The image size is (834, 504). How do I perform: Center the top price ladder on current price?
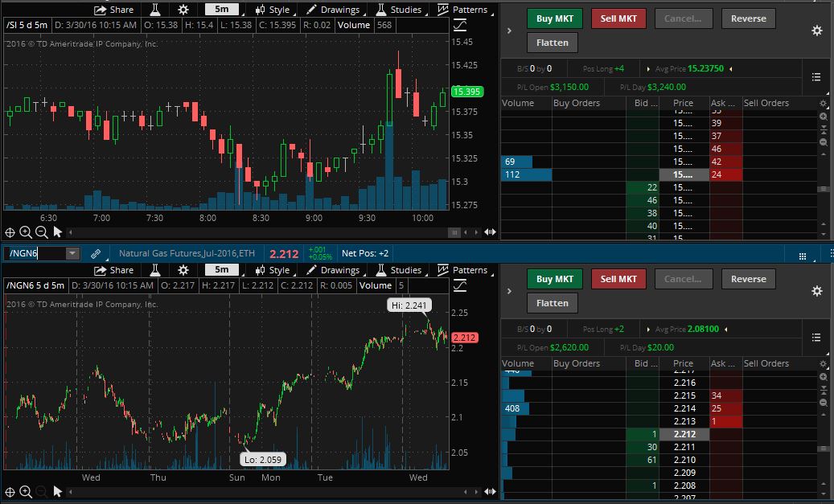click(x=823, y=129)
